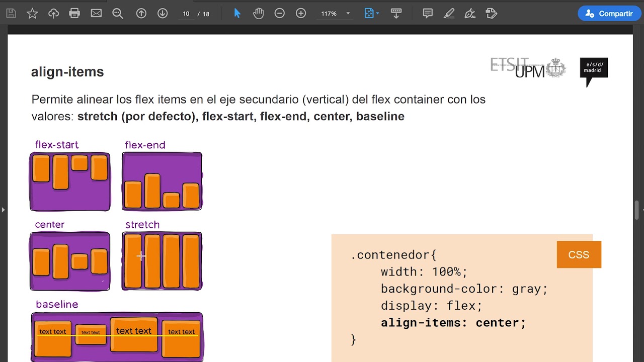Click the align-items heading
Viewport: 644px width, 362px height.
(x=67, y=72)
